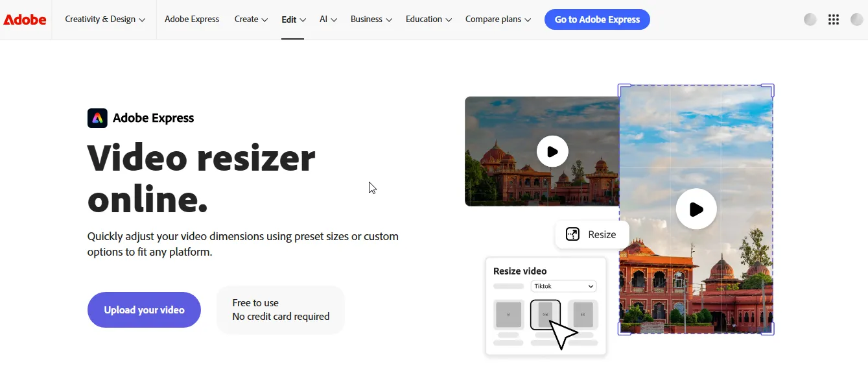Expand the Education menu

(428, 19)
